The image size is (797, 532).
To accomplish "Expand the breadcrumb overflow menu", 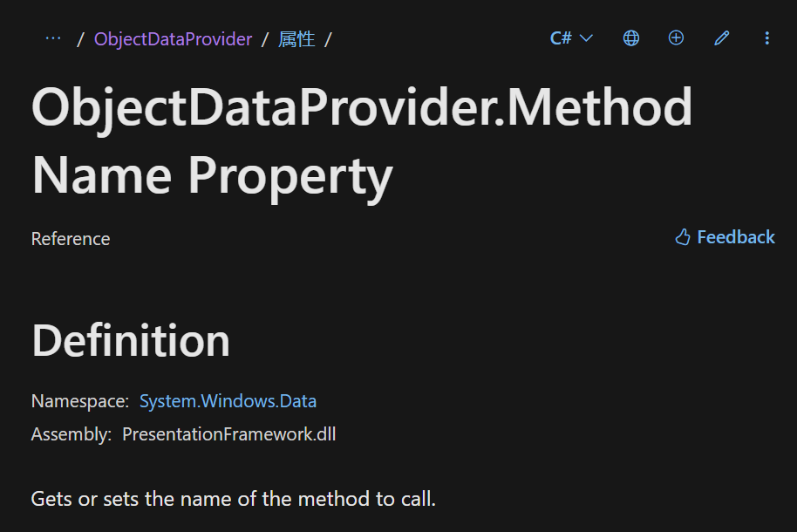I will click(x=52, y=38).
